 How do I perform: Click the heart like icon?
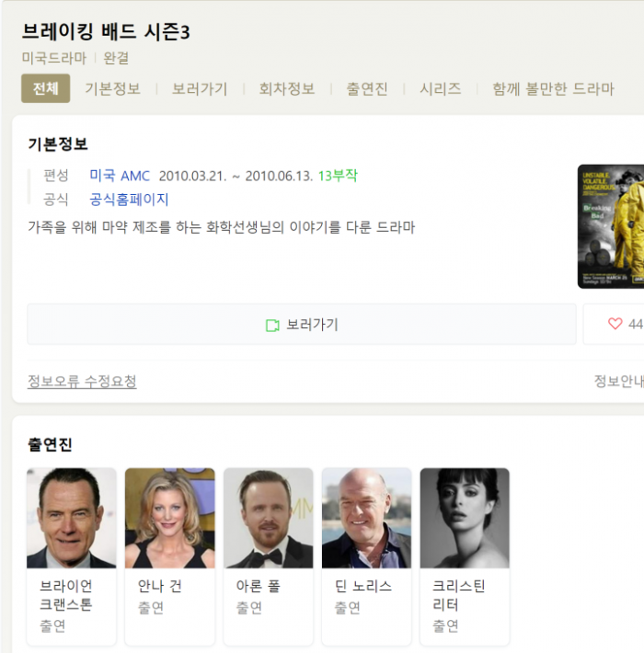[x=615, y=325]
